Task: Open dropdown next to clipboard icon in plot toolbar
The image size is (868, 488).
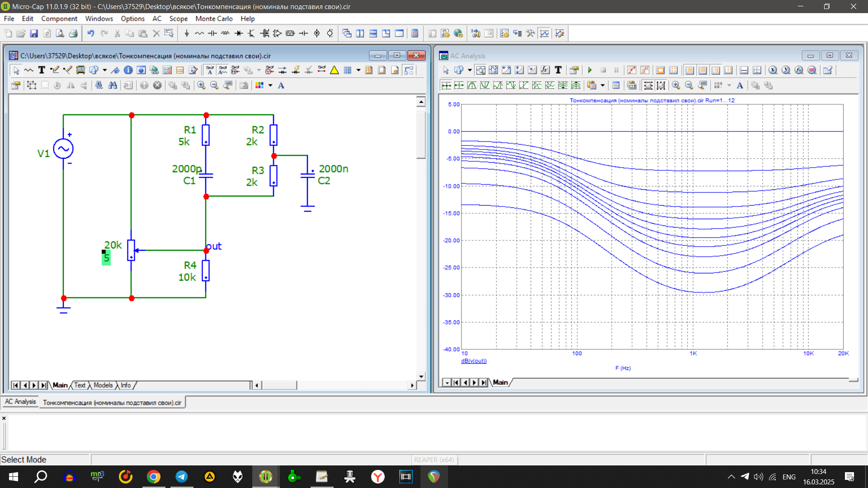Action: [x=603, y=85]
